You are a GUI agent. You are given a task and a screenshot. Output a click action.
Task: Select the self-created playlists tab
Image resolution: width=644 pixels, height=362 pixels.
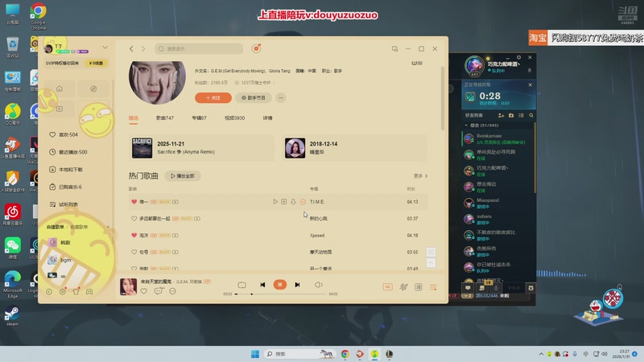point(56,227)
